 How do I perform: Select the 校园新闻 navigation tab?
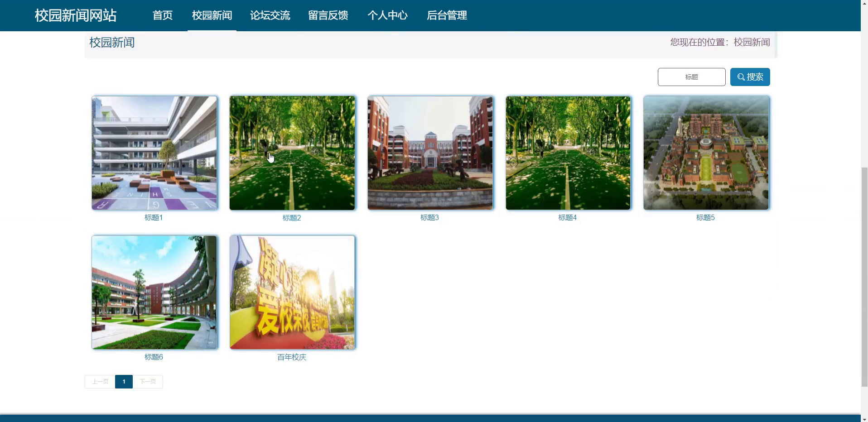pyautogui.click(x=212, y=15)
